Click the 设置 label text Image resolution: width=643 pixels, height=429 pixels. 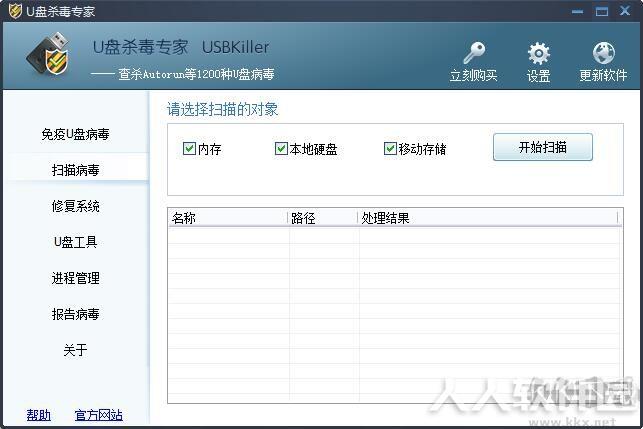(x=538, y=76)
